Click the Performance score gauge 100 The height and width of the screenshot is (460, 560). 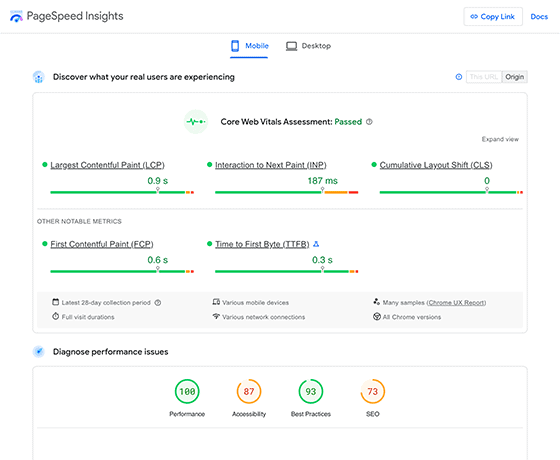click(187, 391)
